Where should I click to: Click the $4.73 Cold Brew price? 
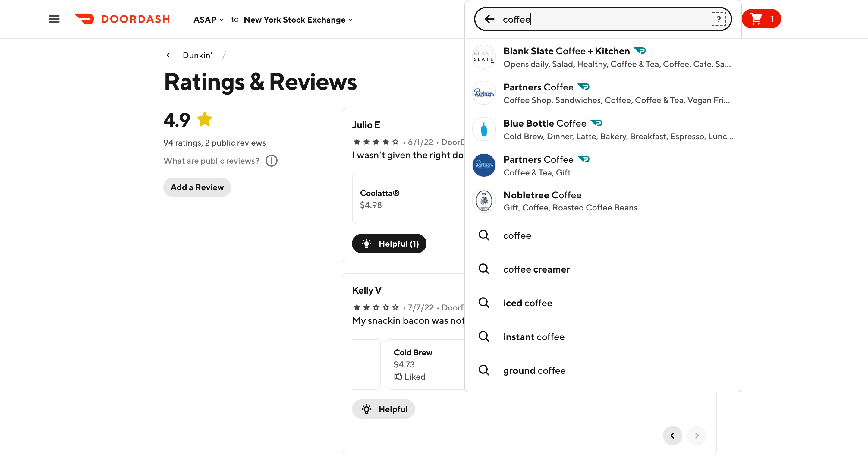(x=404, y=364)
